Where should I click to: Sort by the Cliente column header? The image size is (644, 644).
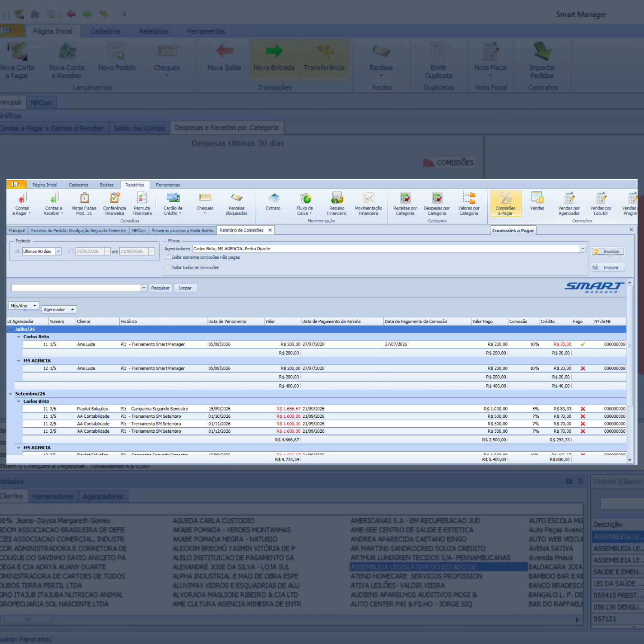97,322
